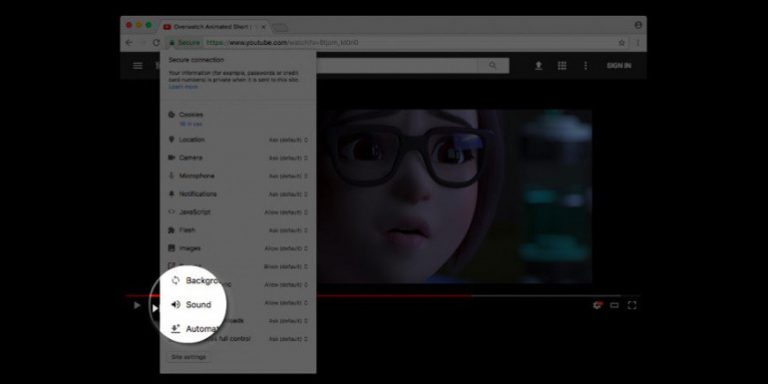Open the YouTube hamburger guide menu

click(x=138, y=66)
